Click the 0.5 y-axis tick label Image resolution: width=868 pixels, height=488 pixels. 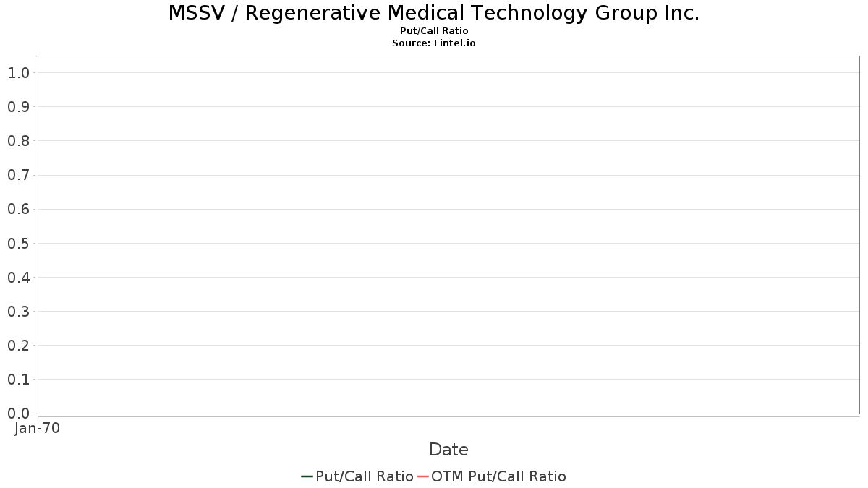coord(18,243)
